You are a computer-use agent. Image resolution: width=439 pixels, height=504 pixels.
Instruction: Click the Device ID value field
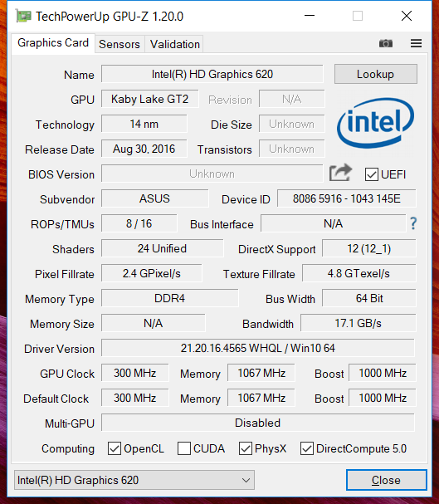click(347, 198)
